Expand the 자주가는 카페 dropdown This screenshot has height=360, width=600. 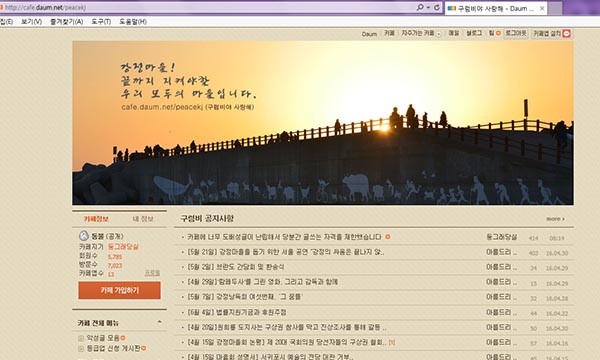pos(439,34)
